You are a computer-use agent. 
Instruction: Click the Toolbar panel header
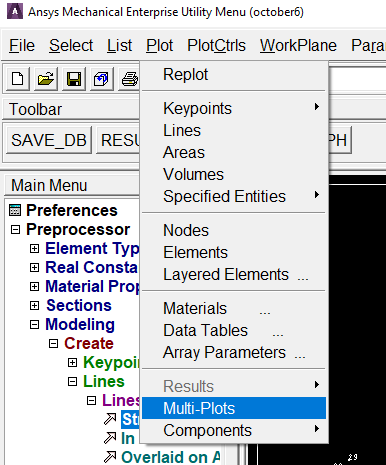[x=71, y=109]
